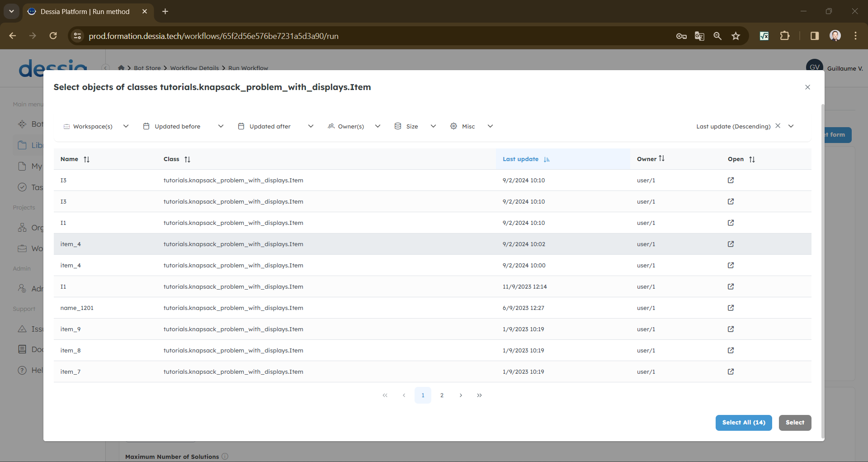Open the tab search dropdown in Chrome
The image size is (868, 462).
11,11
